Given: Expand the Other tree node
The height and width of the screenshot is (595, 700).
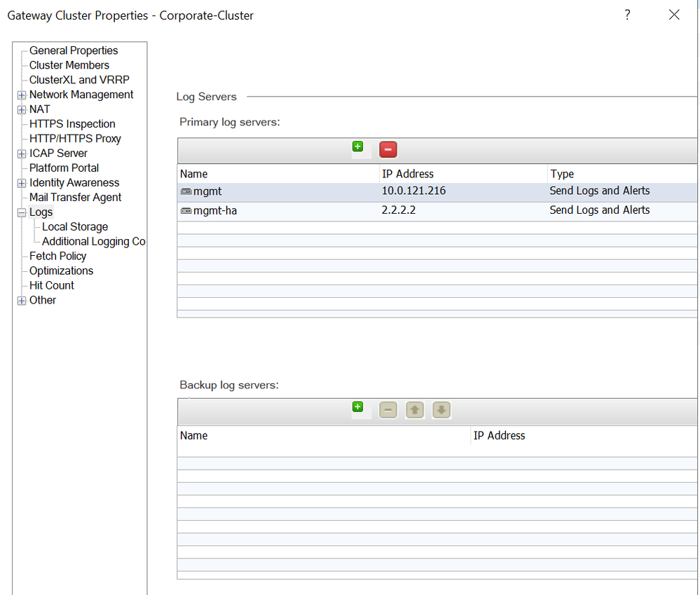Looking at the screenshot, I should pyautogui.click(x=22, y=301).
